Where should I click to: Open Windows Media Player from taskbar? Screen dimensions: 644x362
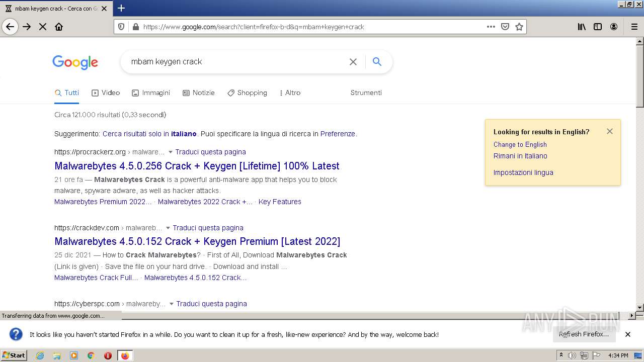point(74,355)
